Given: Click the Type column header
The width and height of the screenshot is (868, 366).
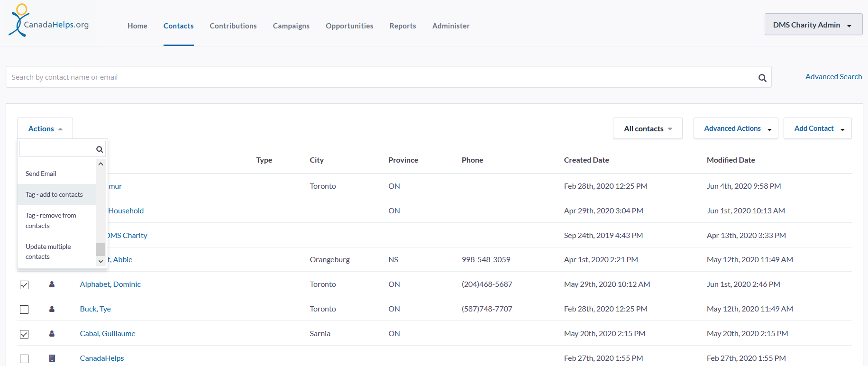Looking at the screenshot, I should click(x=264, y=160).
